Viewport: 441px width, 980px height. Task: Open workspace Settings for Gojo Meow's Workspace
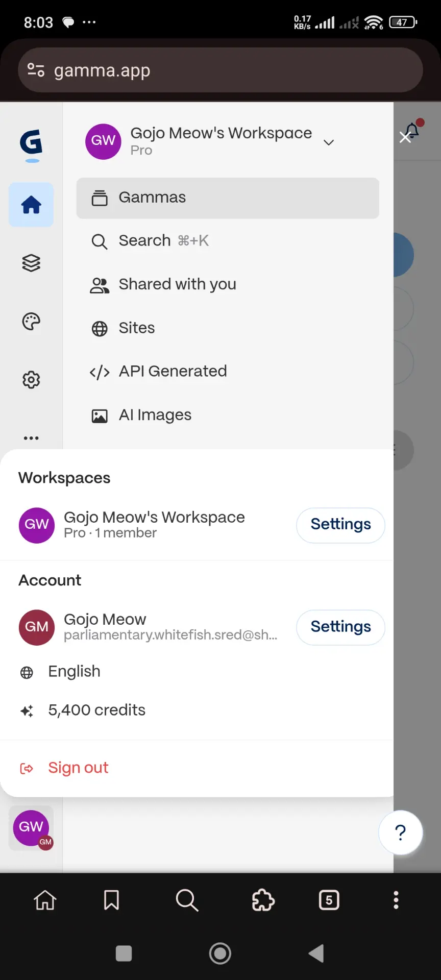pyautogui.click(x=340, y=525)
